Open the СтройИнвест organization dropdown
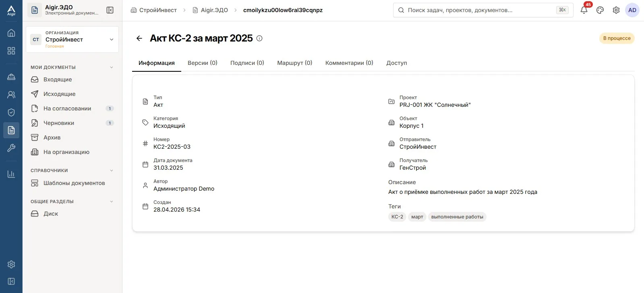This screenshot has width=644, height=293. click(72, 39)
